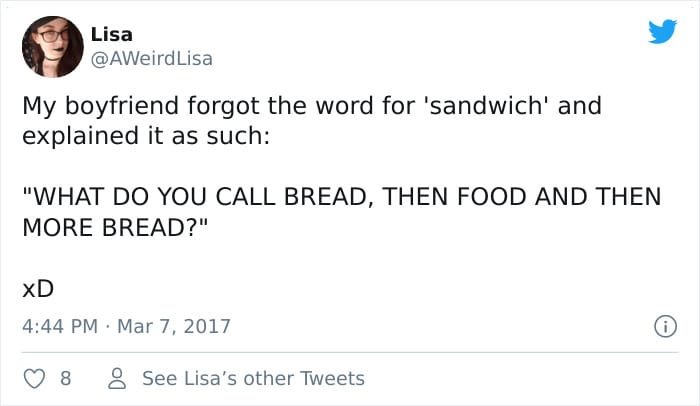Open the @AWeirdLisa handle link
This screenshot has width=700, height=406.
tap(152, 59)
